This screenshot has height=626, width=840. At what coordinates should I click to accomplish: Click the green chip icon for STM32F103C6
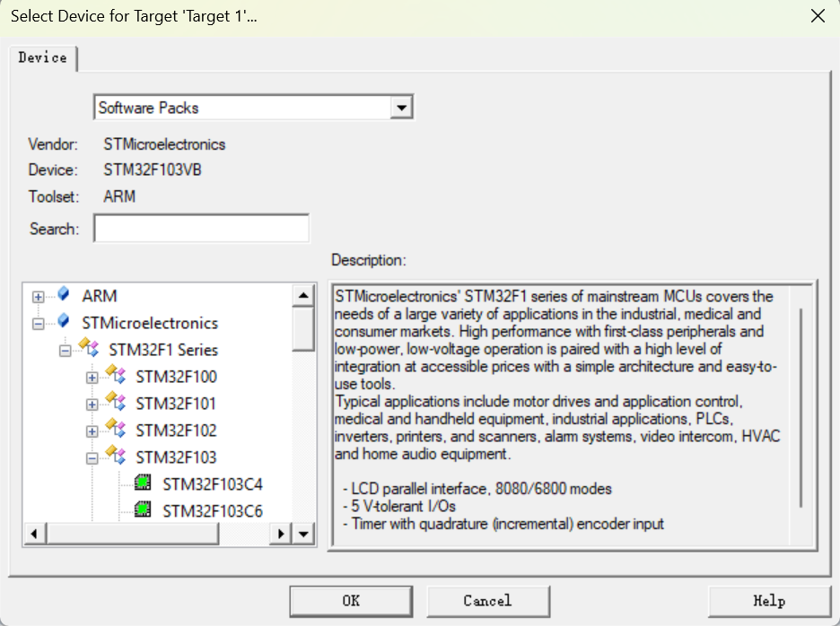click(143, 509)
